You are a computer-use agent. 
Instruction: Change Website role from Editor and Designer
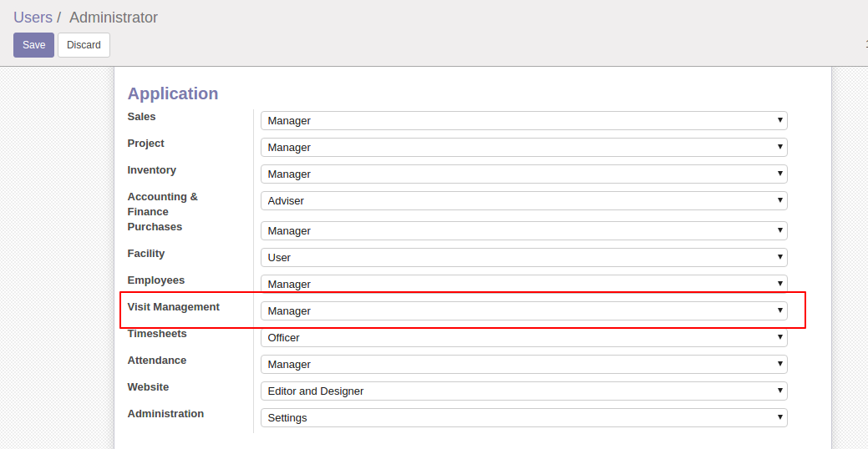coord(524,391)
